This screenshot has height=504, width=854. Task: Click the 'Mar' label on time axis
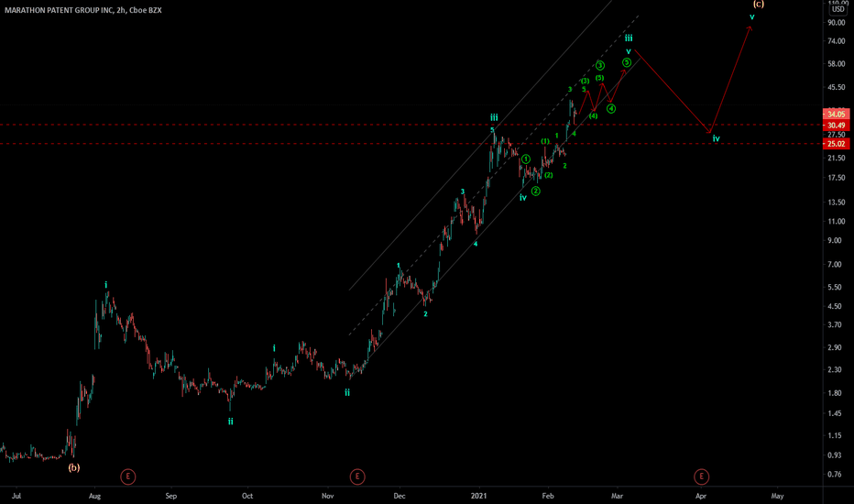pyautogui.click(x=617, y=496)
